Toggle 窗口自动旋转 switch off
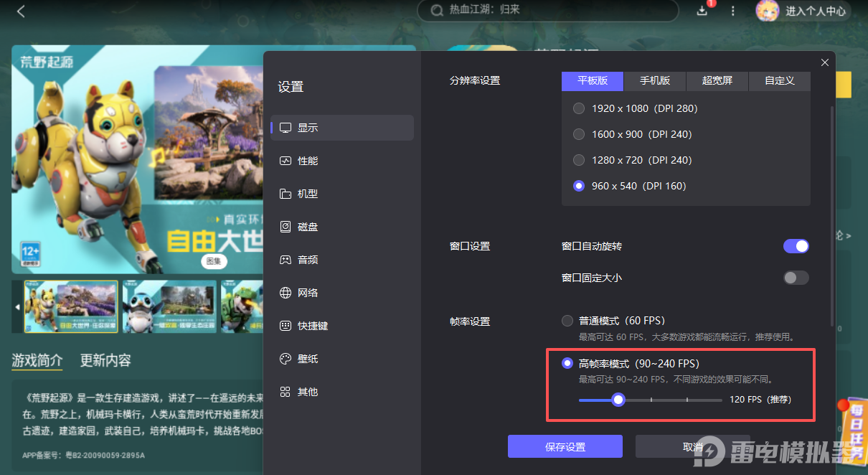This screenshot has width=868, height=475. (796, 246)
